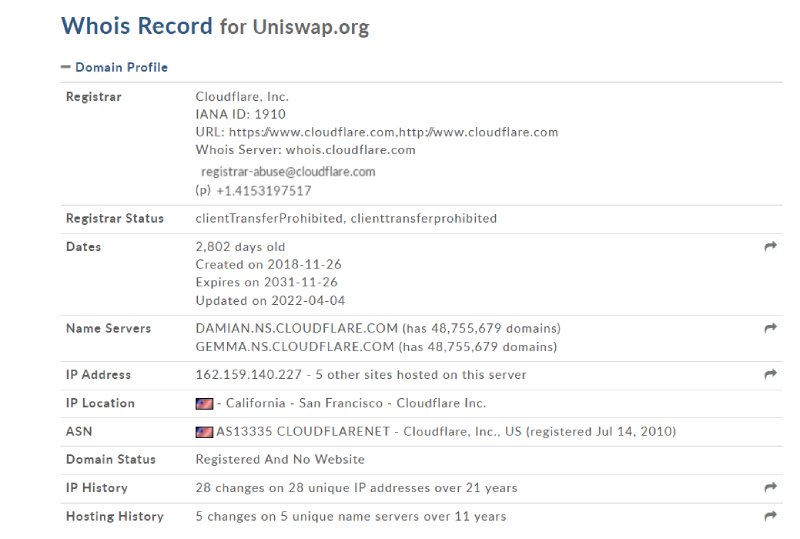Screen dimensions: 800x539
Task: Click 5 changes on 5 unique name servers
Action: point(308,517)
